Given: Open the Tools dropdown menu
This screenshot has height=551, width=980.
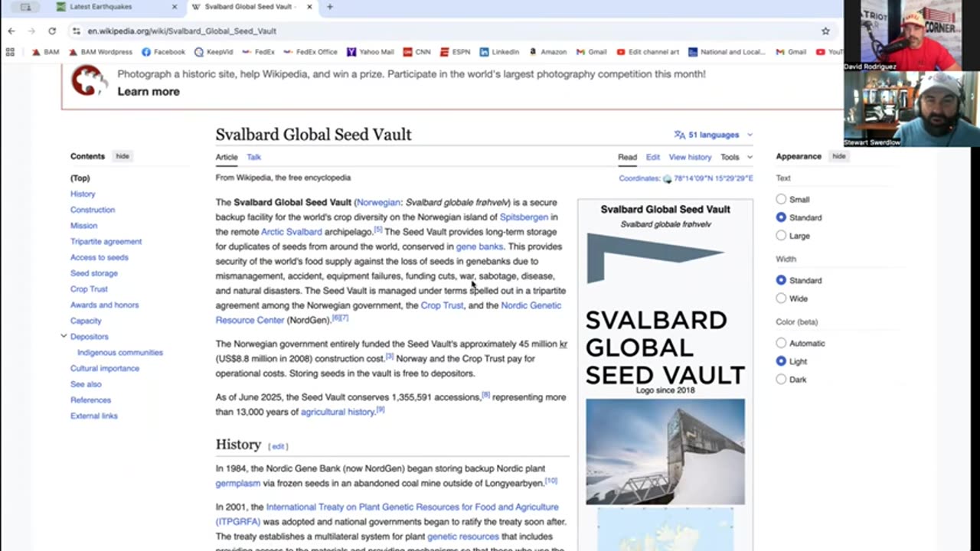Looking at the screenshot, I should click(x=736, y=157).
